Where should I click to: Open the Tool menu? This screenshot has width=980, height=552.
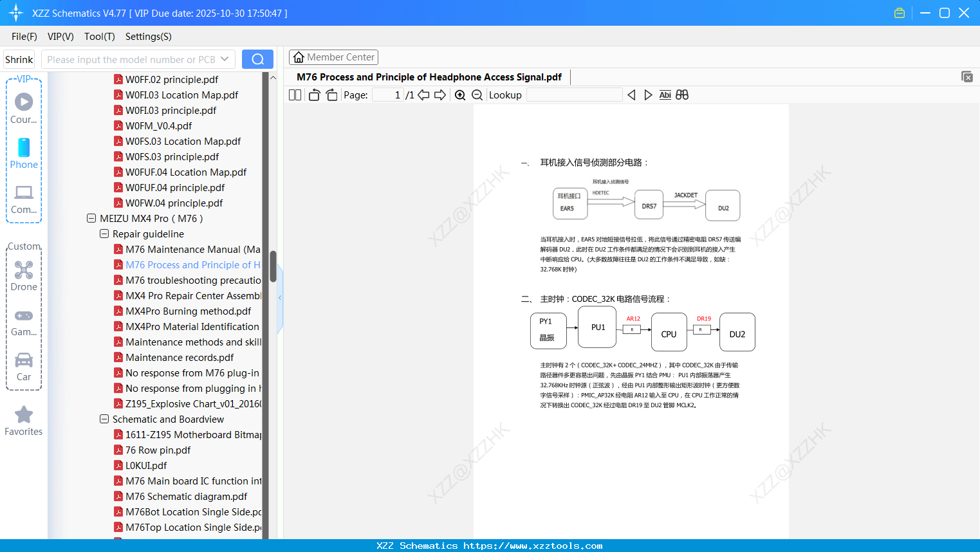(x=99, y=36)
